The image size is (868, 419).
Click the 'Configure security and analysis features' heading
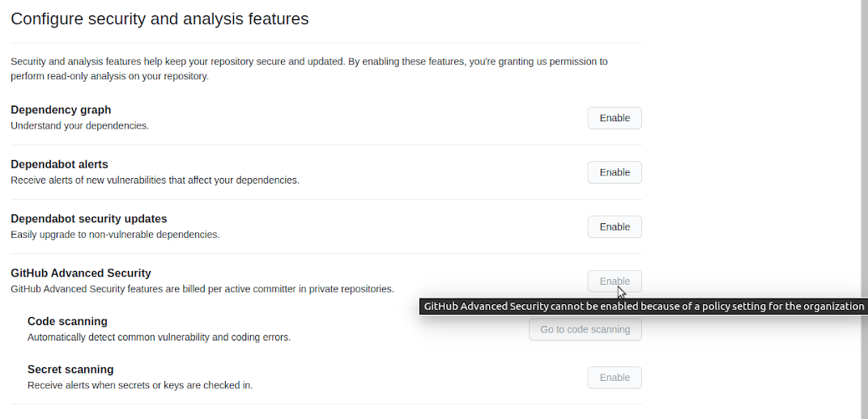click(x=160, y=19)
